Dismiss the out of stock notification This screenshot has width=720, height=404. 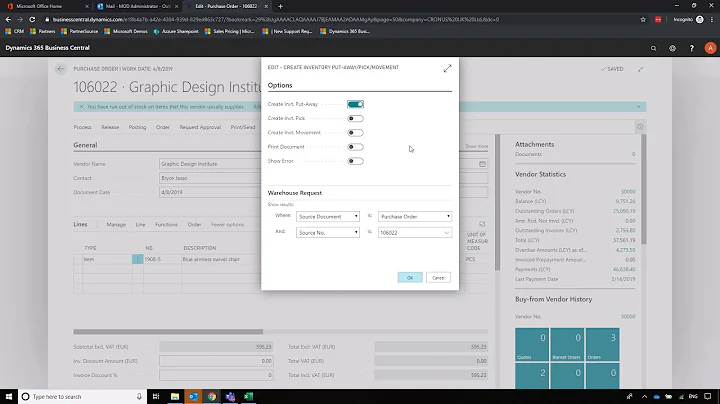pyautogui.click(x=81, y=107)
